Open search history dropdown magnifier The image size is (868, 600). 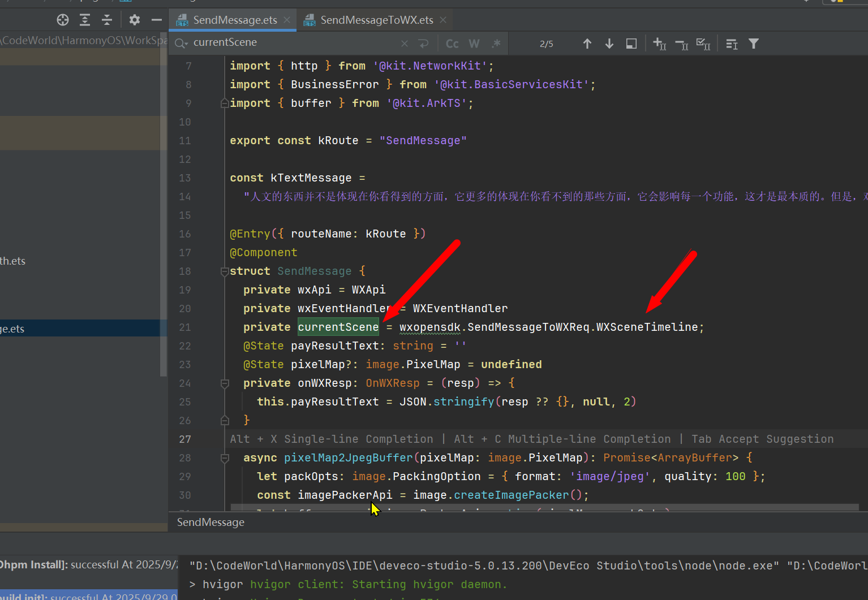181,43
